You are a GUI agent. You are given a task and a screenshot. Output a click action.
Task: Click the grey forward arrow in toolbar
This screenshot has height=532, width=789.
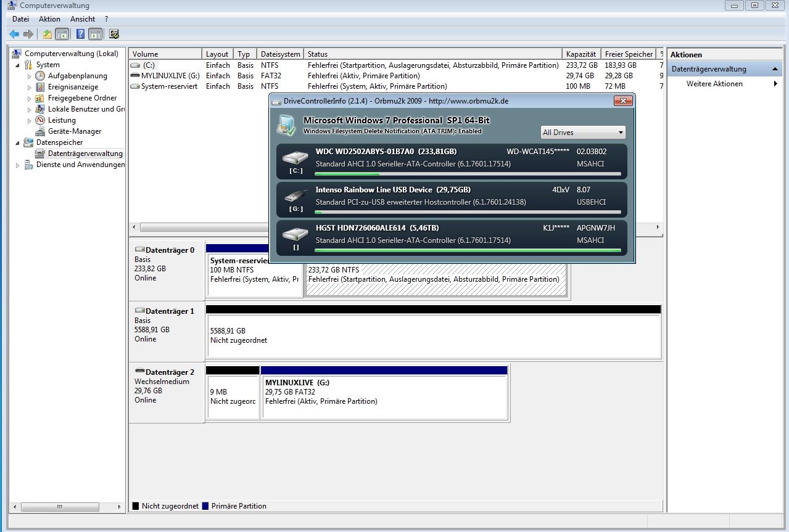[x=28, y=35]
